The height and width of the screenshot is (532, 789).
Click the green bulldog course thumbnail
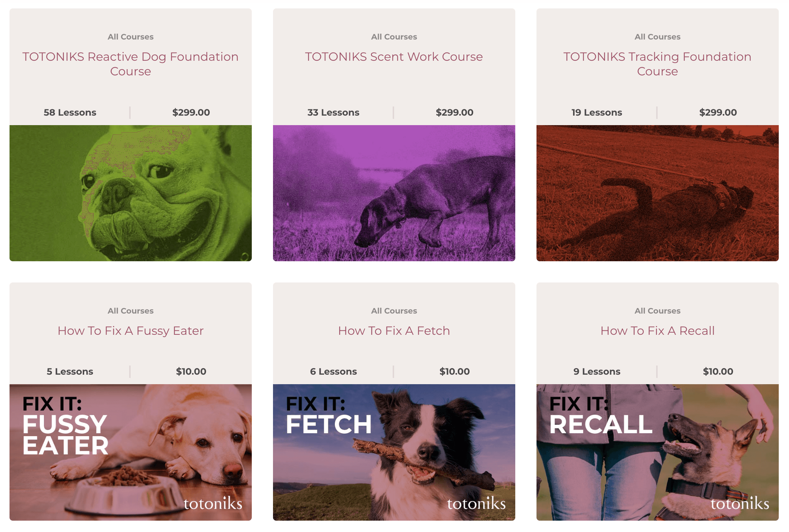click(130, 193)
